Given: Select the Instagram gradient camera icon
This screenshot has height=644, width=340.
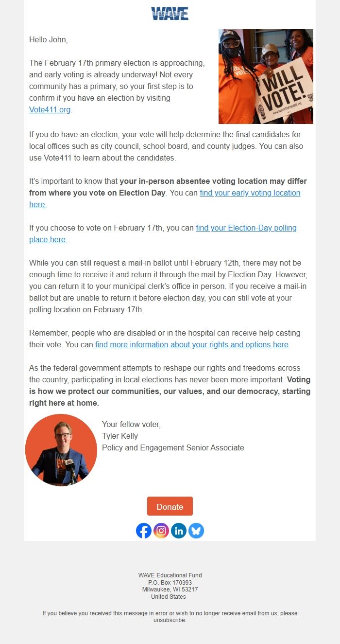Looking at the screenshot, I should click(161, 531).
